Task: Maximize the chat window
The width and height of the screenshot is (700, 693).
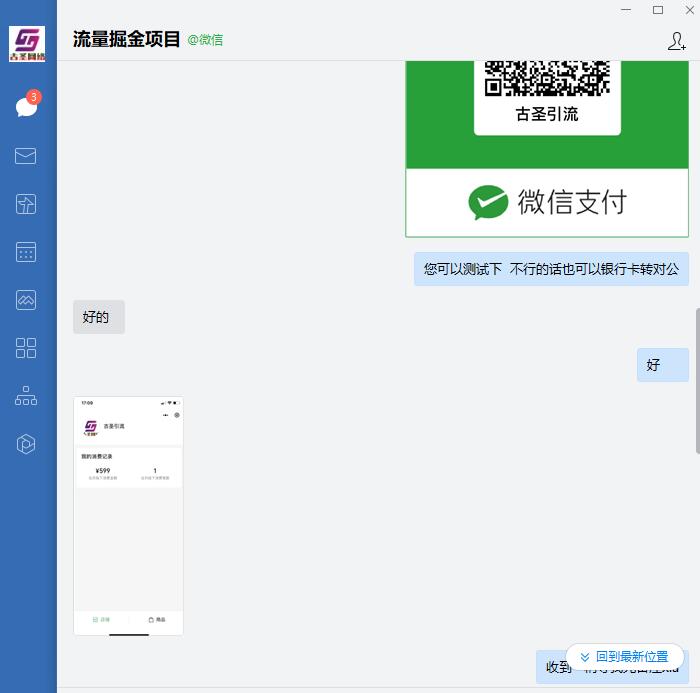Action: 658,10
